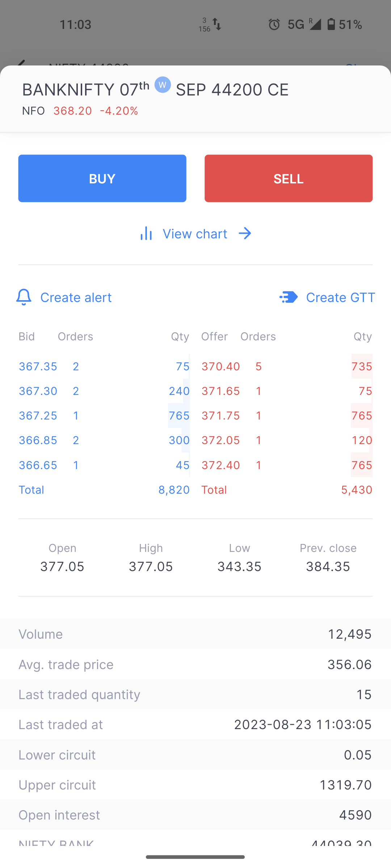Click the bar chart icon beside View chart
391x868 pixels.
(x=146, y=234)
